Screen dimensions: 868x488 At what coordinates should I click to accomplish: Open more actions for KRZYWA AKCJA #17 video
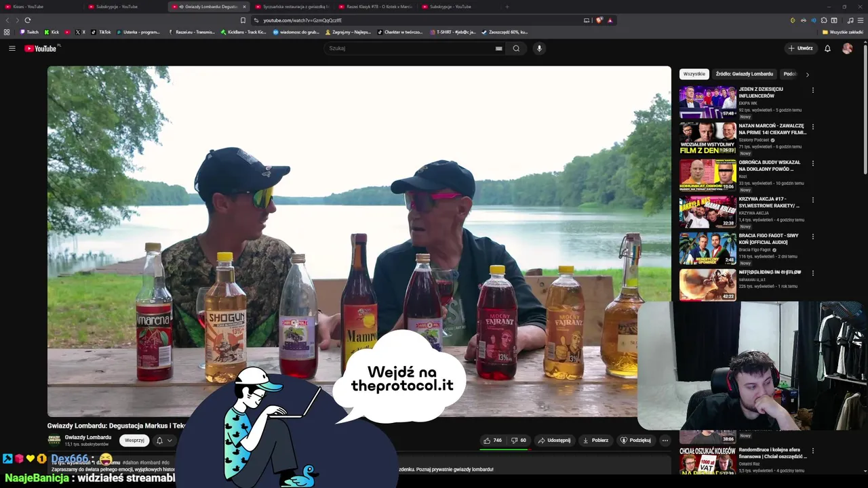coord(812,199)
